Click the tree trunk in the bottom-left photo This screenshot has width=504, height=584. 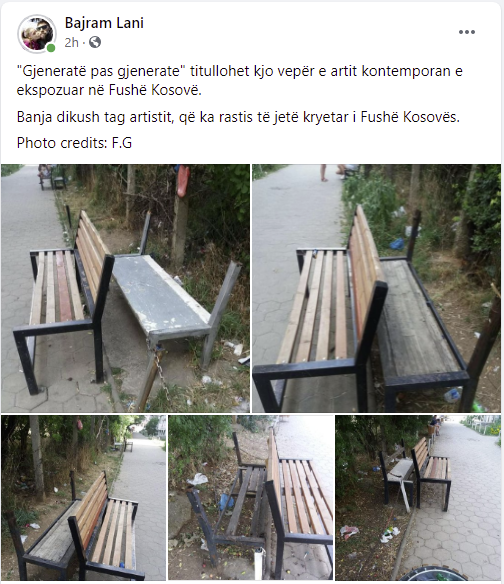tap(37, 456)
